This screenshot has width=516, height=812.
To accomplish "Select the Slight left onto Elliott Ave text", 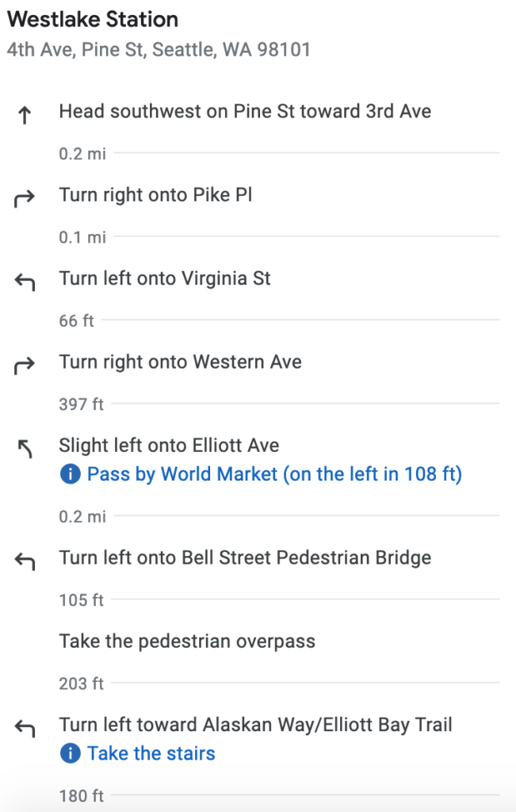I will 169,446.
